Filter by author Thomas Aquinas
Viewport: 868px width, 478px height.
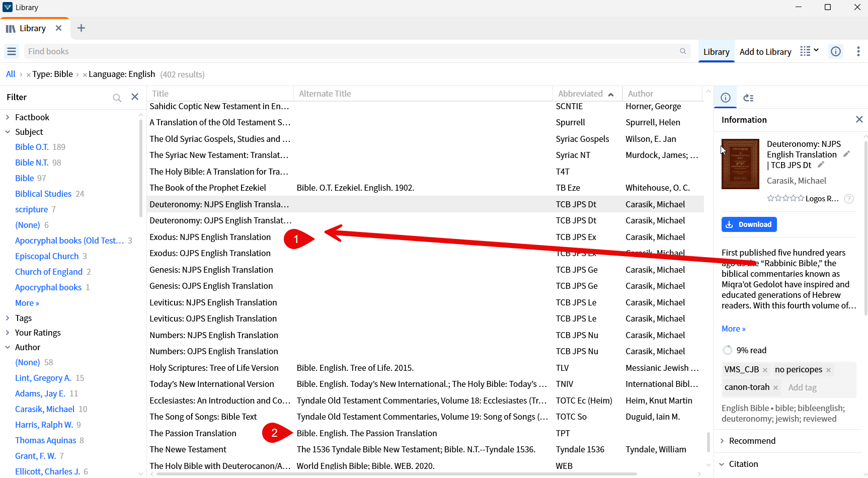click(46, 440)
